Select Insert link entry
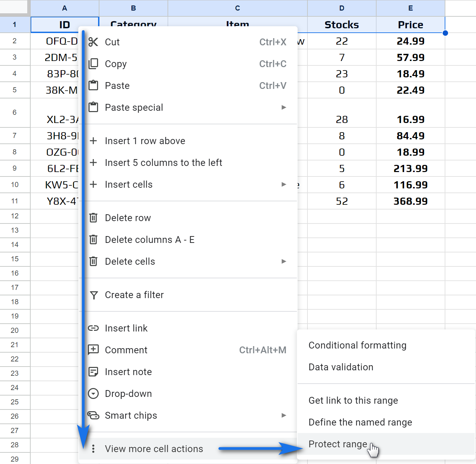Image resolution: width=476 pixels, height=464 pixels. tap(188, 328)
